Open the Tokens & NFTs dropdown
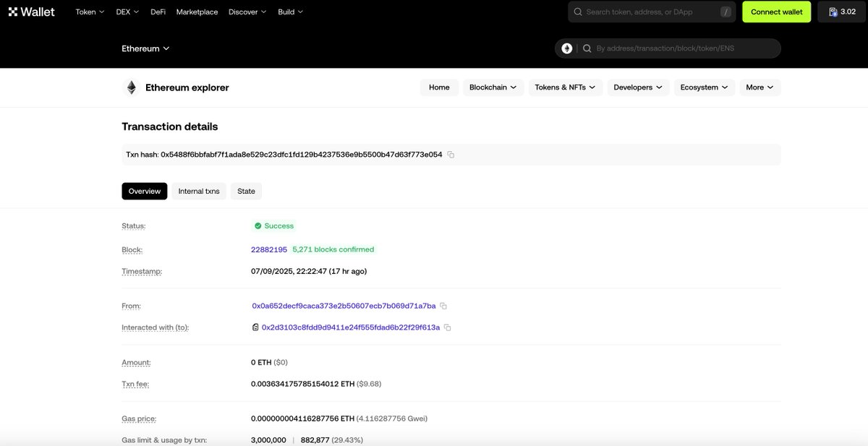 (564, 87)
